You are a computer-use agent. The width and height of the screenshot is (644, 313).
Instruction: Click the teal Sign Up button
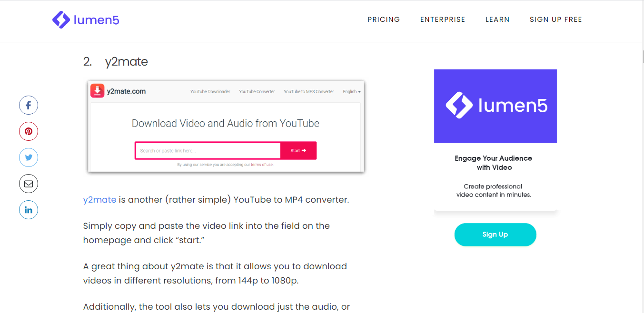click(x=495, y=235)
